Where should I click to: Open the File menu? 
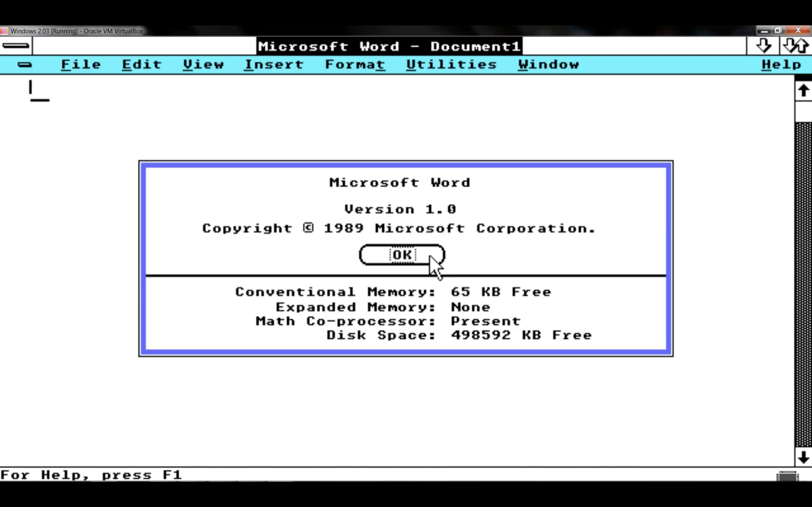[81, 65]
